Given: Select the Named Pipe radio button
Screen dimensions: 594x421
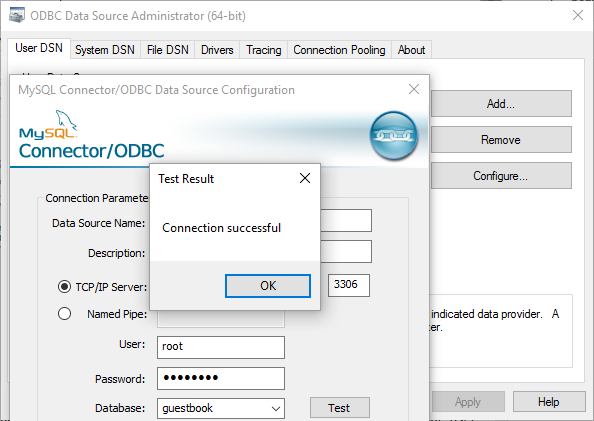Looking at the screenshot, I should [64, 314].
